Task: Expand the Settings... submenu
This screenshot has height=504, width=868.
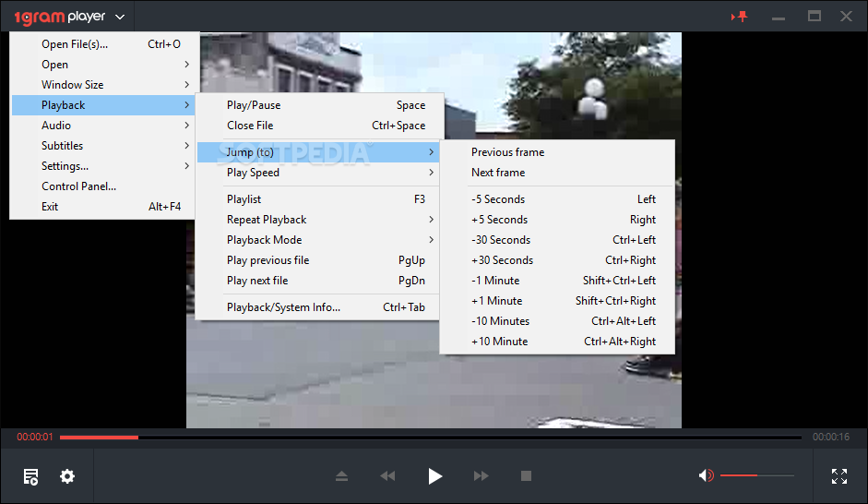Action: tap(102, 166)
